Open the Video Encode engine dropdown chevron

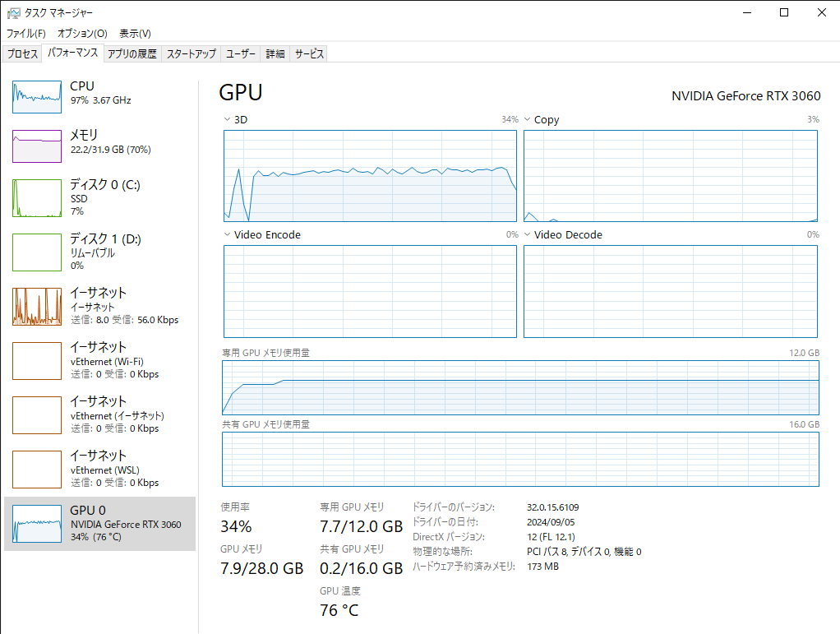[227, 234]
